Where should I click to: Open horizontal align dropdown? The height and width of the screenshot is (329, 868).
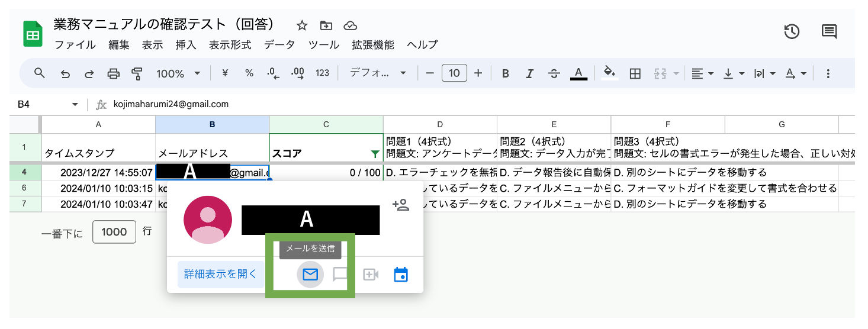pos(702,73)
